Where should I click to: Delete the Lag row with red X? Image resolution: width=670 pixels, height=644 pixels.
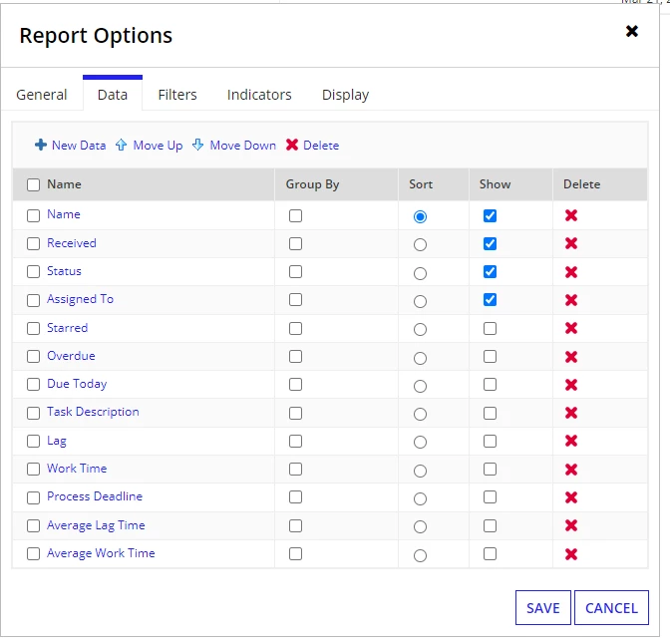click(x=571, y=441)
